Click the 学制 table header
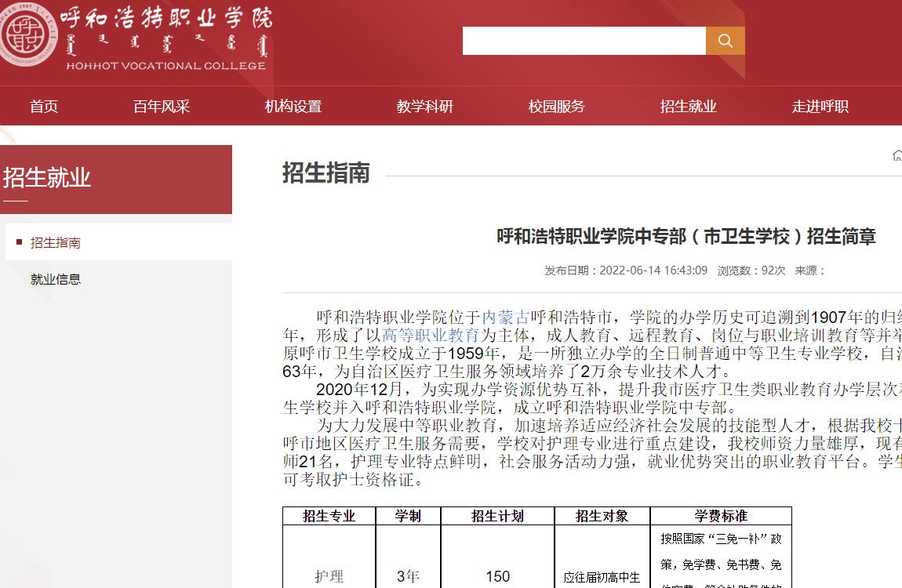The width and height of the screenshot is (902, 588). coord(408,516)
